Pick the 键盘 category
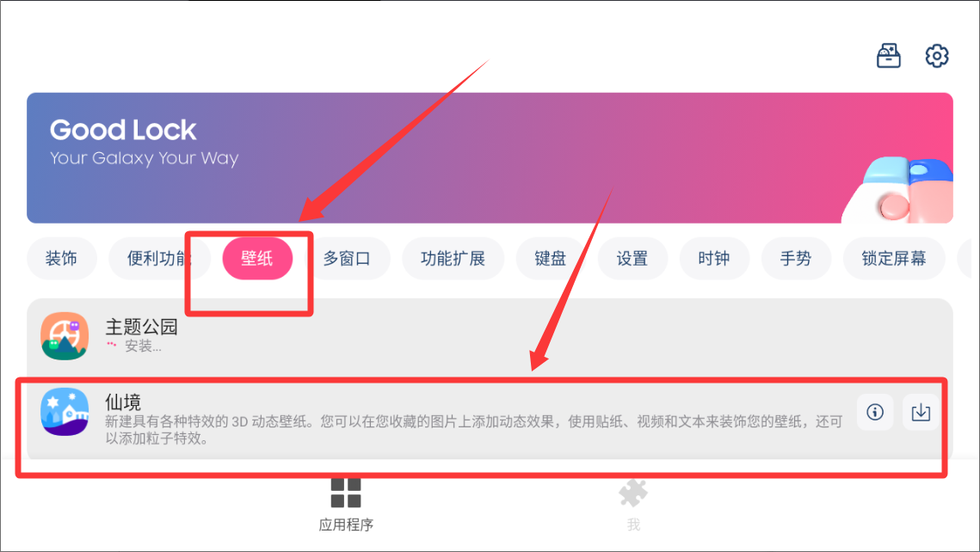The height and width of the screenshot is (552, 980). click(x=551, y=258)
